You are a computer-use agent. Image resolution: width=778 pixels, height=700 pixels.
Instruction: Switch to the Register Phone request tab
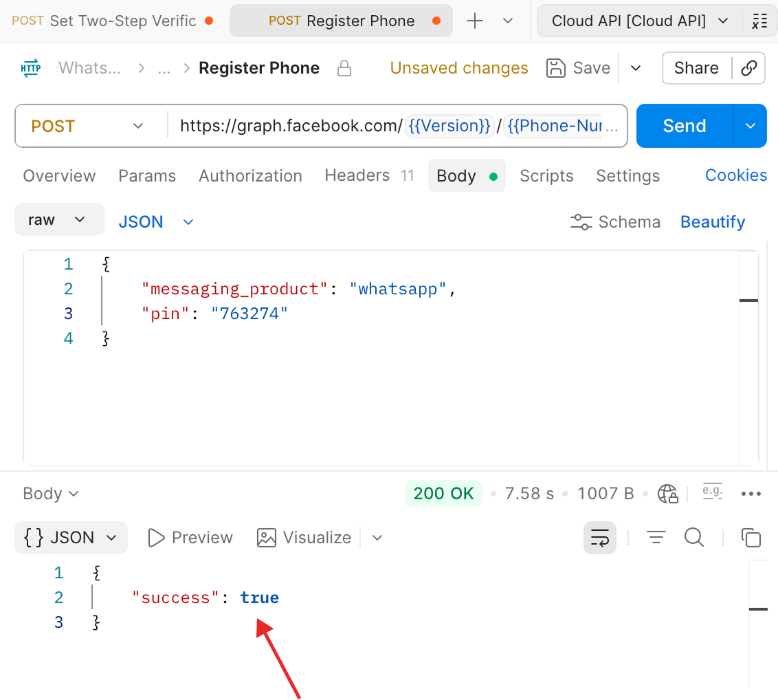pyautogui.click(x=341, y=21)
